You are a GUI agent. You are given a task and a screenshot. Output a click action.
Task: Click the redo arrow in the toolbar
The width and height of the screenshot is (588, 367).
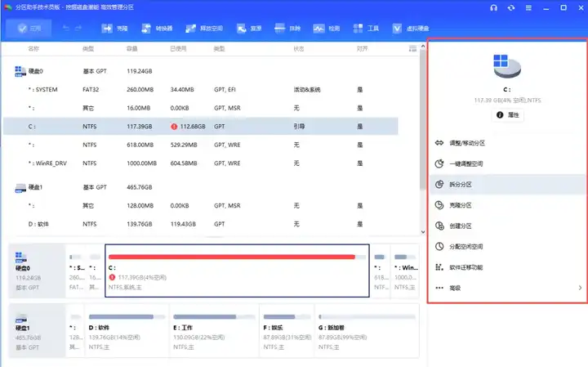tap(78, 28)
